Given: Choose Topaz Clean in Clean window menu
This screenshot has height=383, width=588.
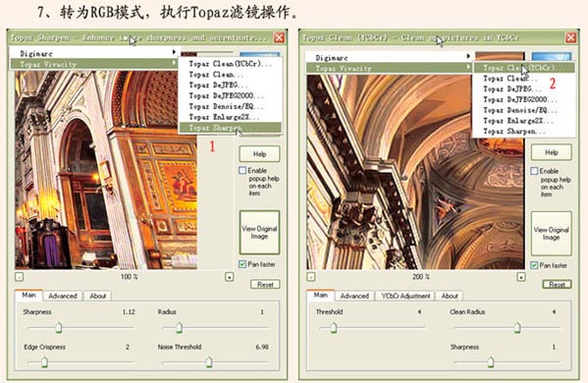Looking at the screenshot, I should point(524,79).
